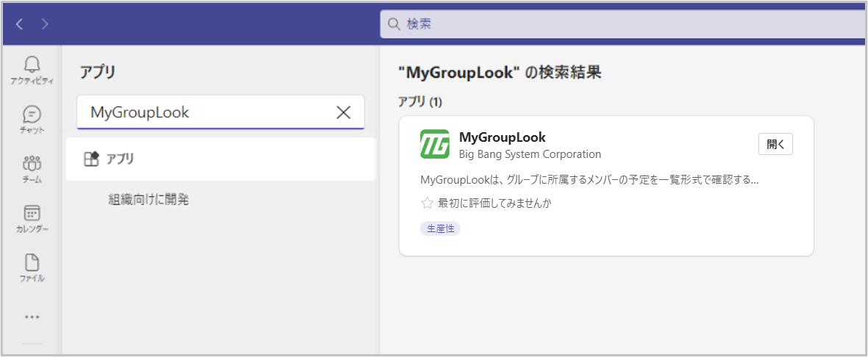Navigate back with the left arrow
This screenshot has height=357, width=868.
pos(19,24)
